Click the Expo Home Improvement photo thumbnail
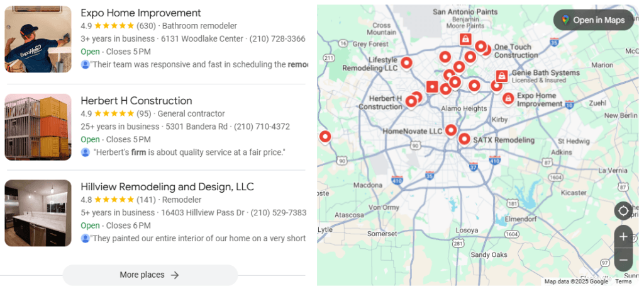 tap(38, 39)
